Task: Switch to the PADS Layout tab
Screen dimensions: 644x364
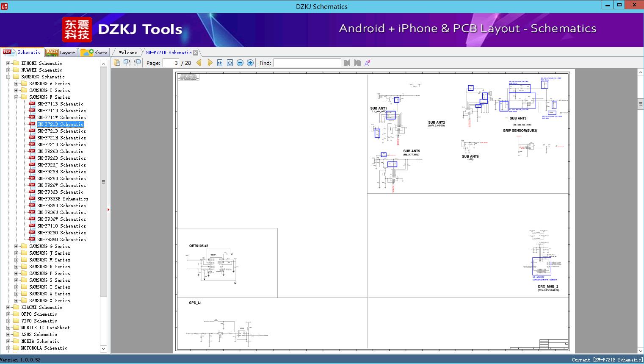Action: tap(60, 53)
